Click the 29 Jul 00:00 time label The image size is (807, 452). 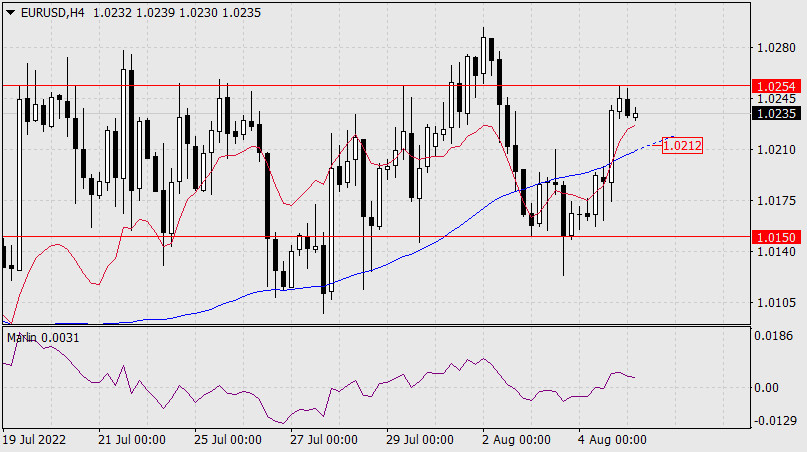click(x=419, y=440)
